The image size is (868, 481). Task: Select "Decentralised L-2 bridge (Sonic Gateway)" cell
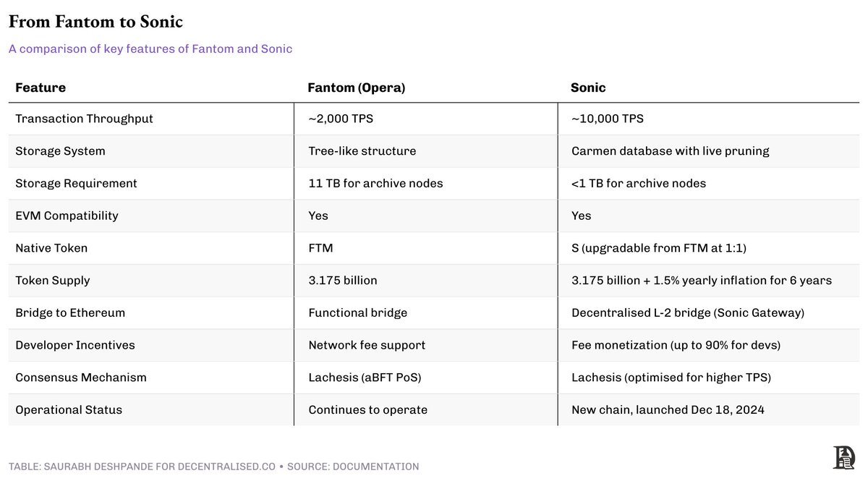688,313
